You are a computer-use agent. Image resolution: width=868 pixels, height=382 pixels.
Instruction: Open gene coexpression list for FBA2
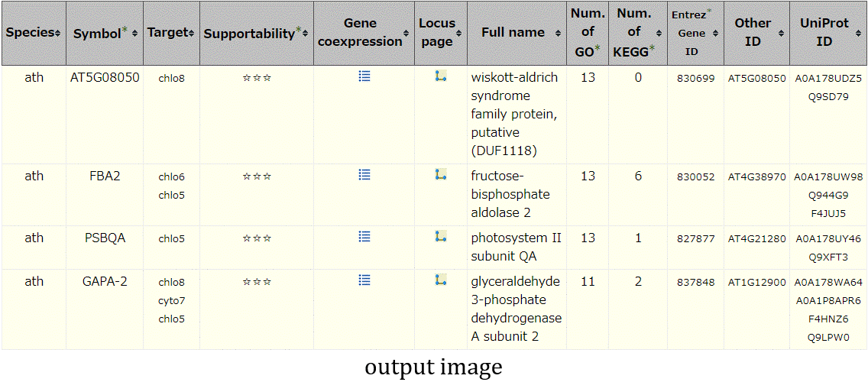tap(364, 175)
